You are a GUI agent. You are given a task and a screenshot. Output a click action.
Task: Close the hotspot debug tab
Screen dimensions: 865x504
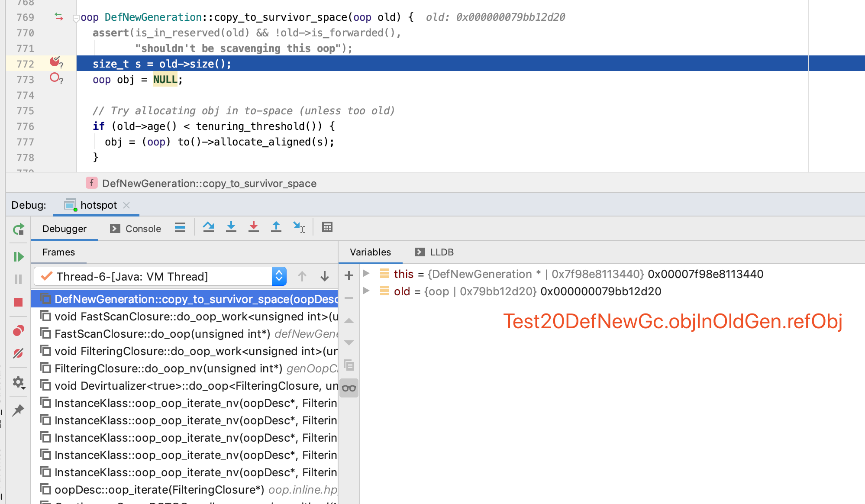pos(126,205)
